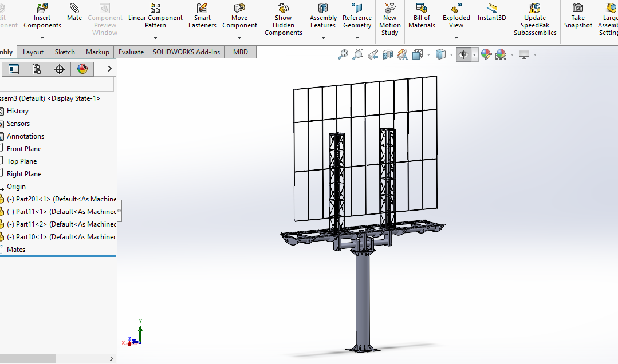
Task: Select component Part11<2>
Action: (x=61, y=224)
